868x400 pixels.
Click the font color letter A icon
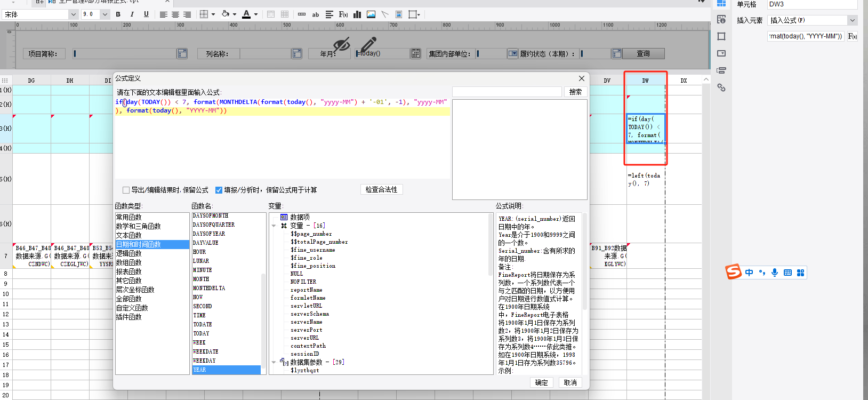click(x=246, y=14)
